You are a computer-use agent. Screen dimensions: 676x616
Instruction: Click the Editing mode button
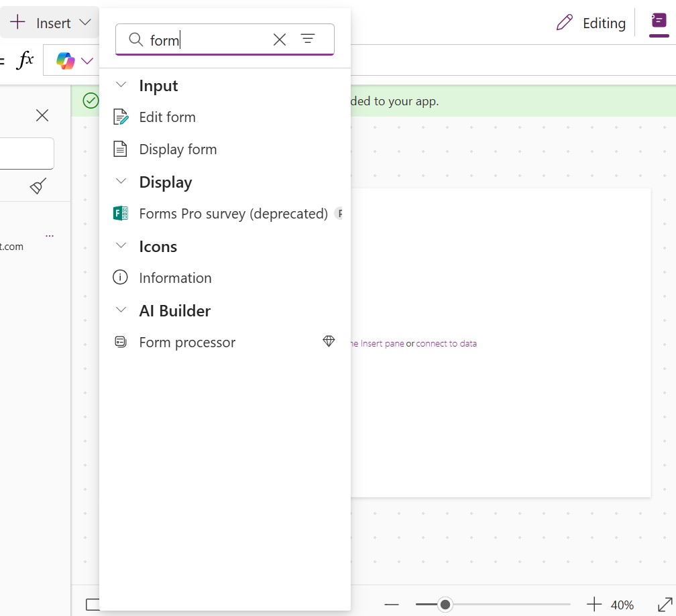click(591, 23)
